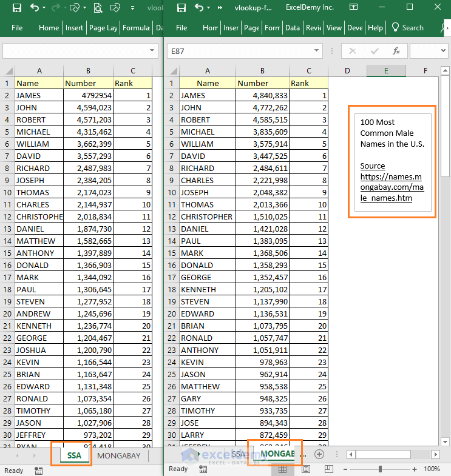
Task: Switch to Normal view in status bar
Action: point(282,469)
